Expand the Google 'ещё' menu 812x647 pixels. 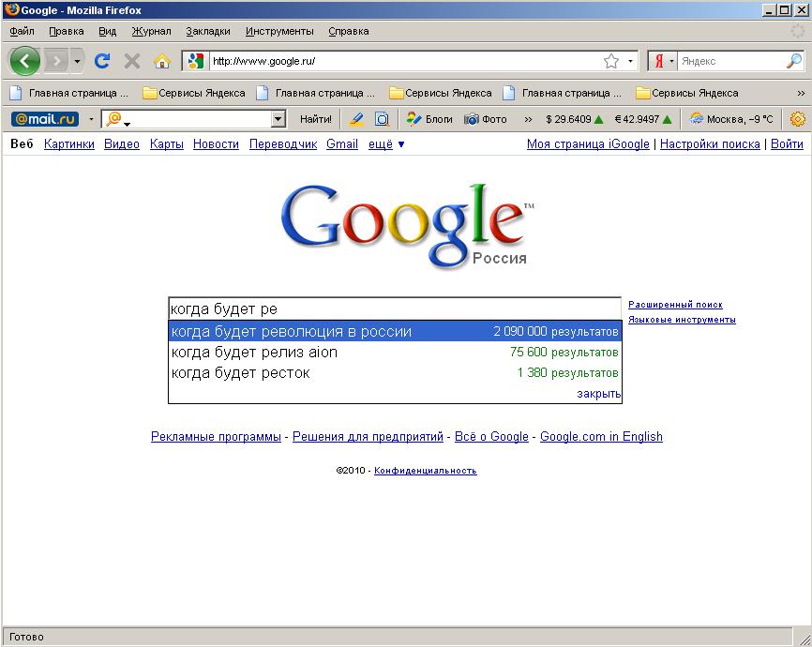386,144
